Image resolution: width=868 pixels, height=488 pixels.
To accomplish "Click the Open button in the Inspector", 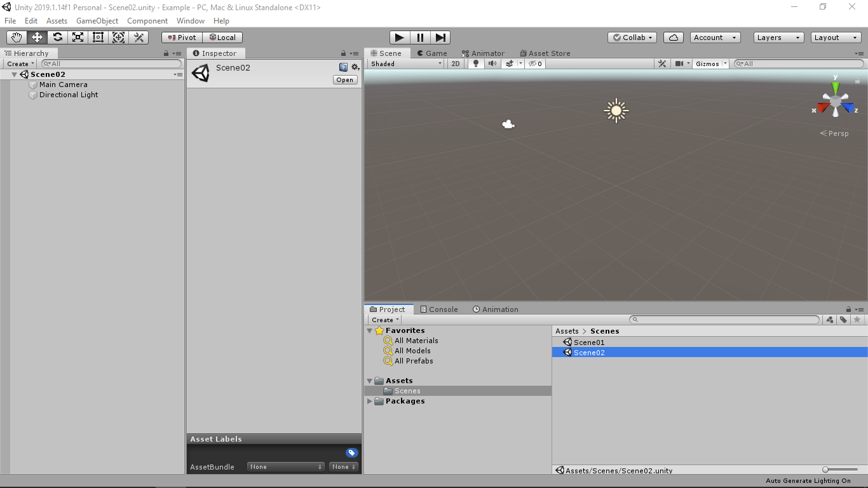I will [344, 79].
